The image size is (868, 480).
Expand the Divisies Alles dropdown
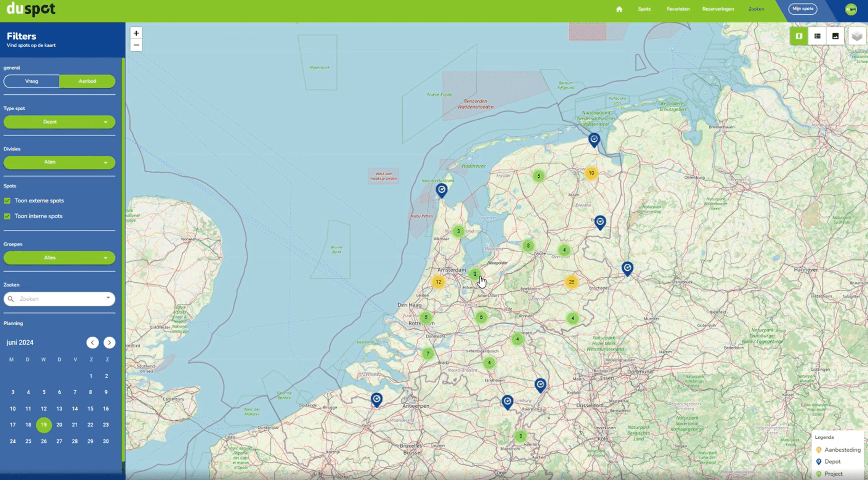coord(59,162)
